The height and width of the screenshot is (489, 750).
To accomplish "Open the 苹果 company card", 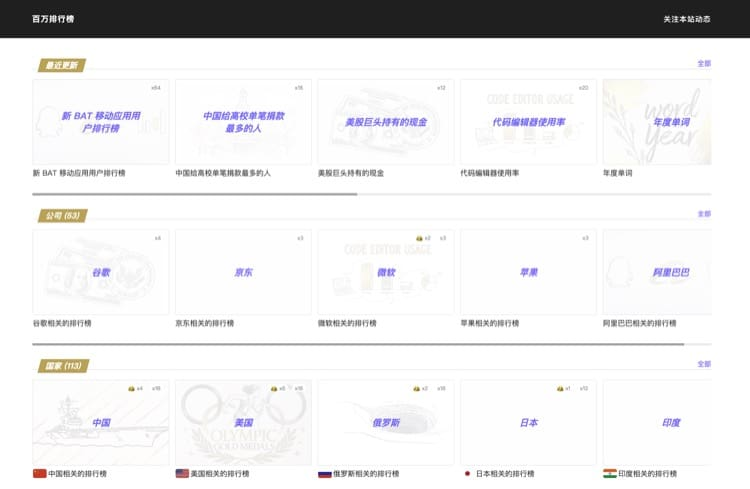I will pyautogui.click(x=528, y=272).
